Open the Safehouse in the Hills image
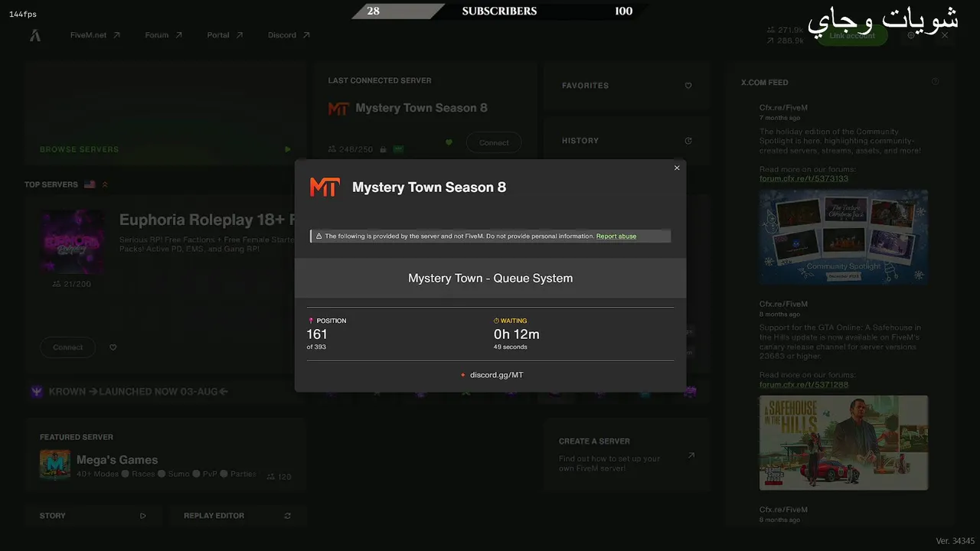The height and width of the screenshot is (551, 980). pos(844,442)
